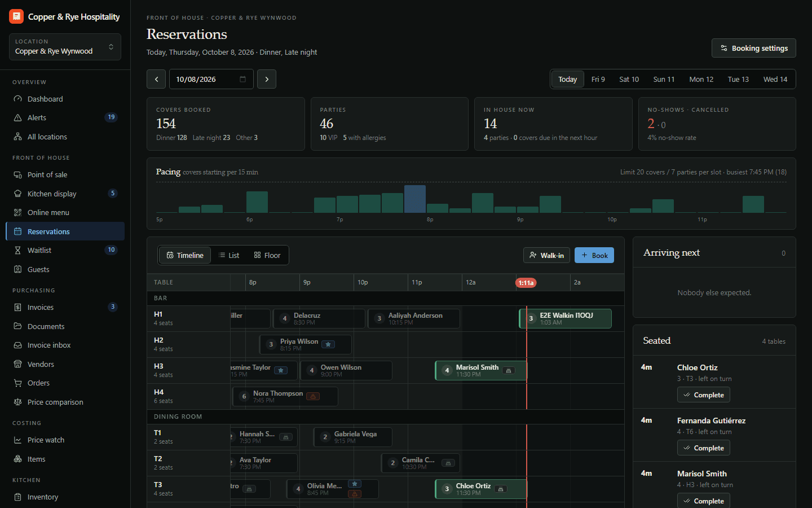The height and width of the screenshot is (508, 812).
Task: Open Invoice inbox
Action: (65, 345)
